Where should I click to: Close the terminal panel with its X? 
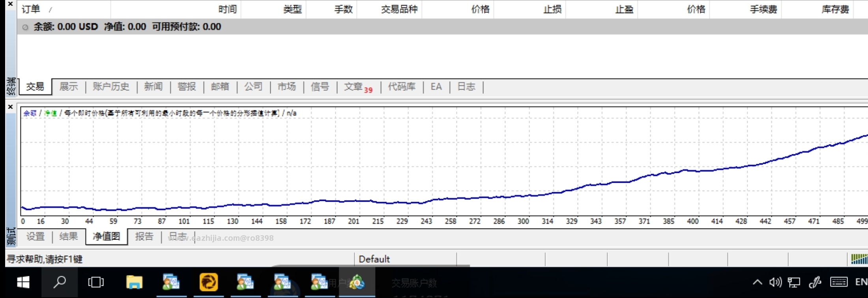(11, 4)
